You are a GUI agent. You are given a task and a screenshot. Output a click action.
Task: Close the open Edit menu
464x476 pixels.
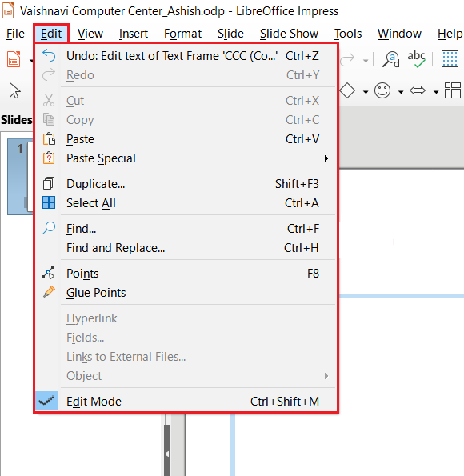click(51, 34)
